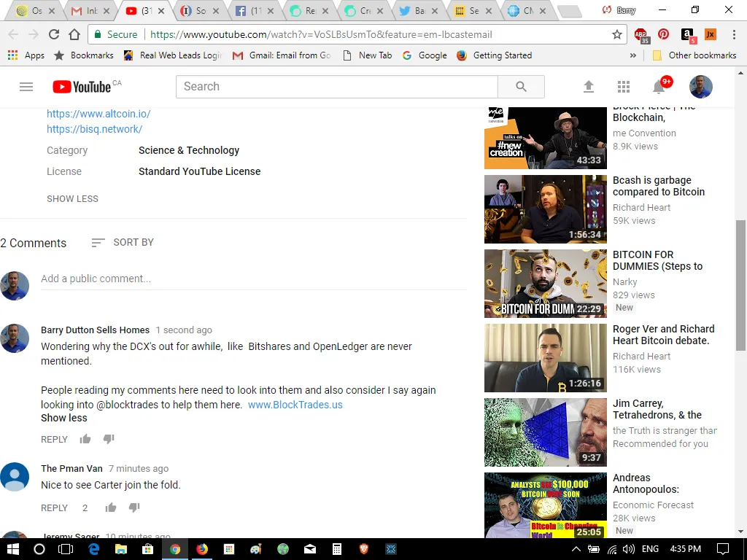
Task: Reload the page in Chrome
Action: (x=54, y=34)
